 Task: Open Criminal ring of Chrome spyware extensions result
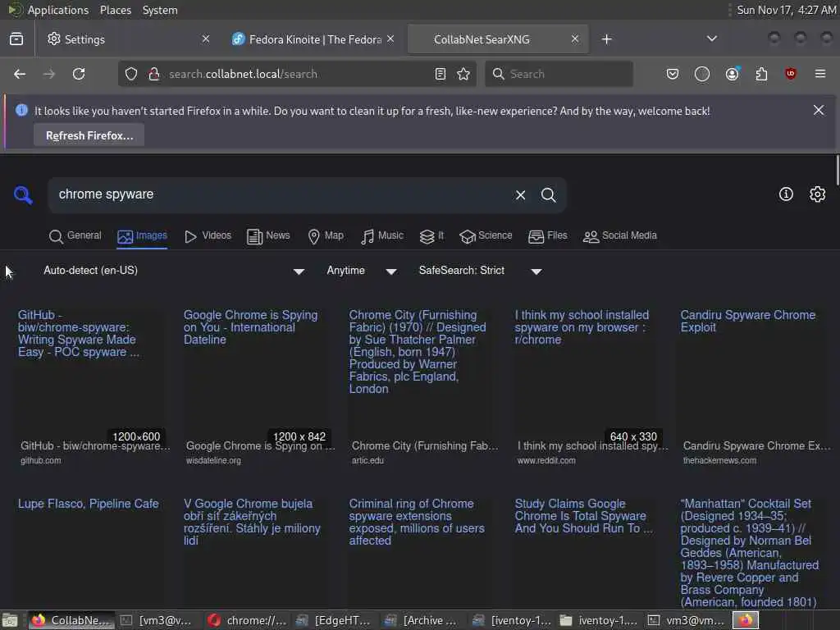[x=417, y=522]
